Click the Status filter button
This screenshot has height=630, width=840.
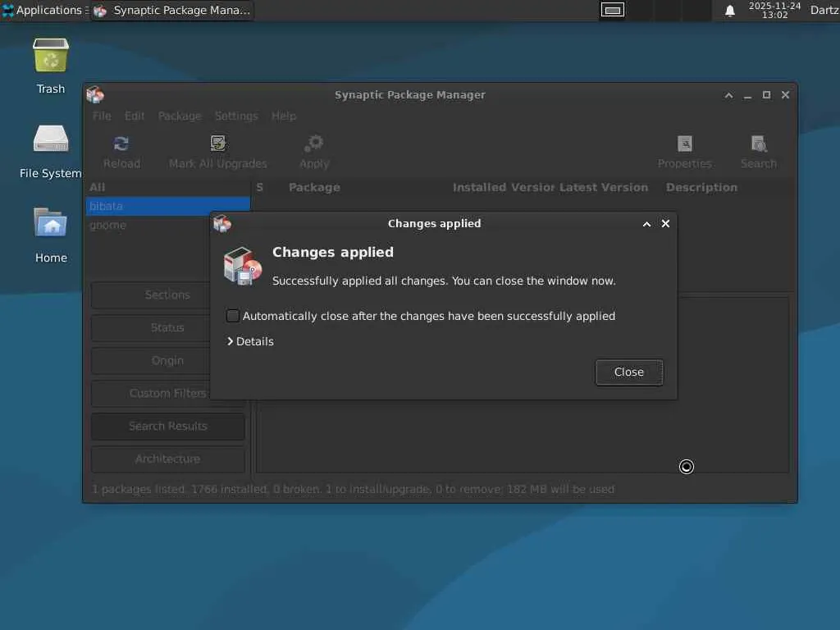[x=167, y=328]
